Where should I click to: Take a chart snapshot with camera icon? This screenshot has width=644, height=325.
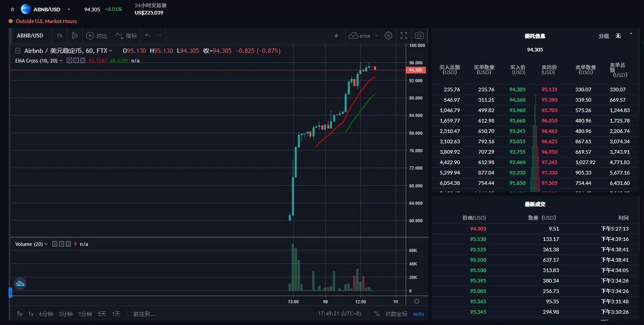[x=419, y=36]
